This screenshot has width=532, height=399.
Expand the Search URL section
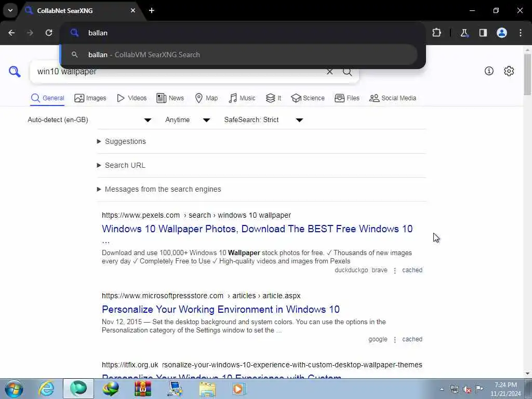121,165
